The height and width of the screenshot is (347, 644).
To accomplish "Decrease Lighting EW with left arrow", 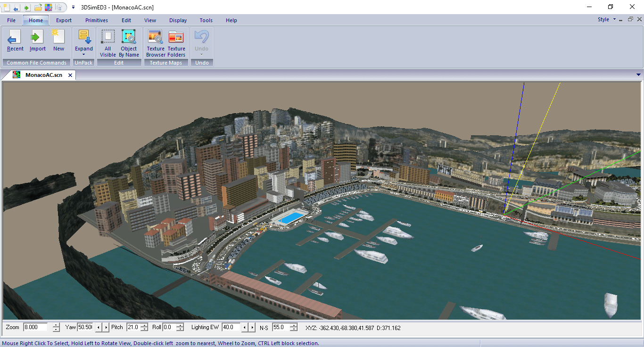I will (x=245, y=327).
